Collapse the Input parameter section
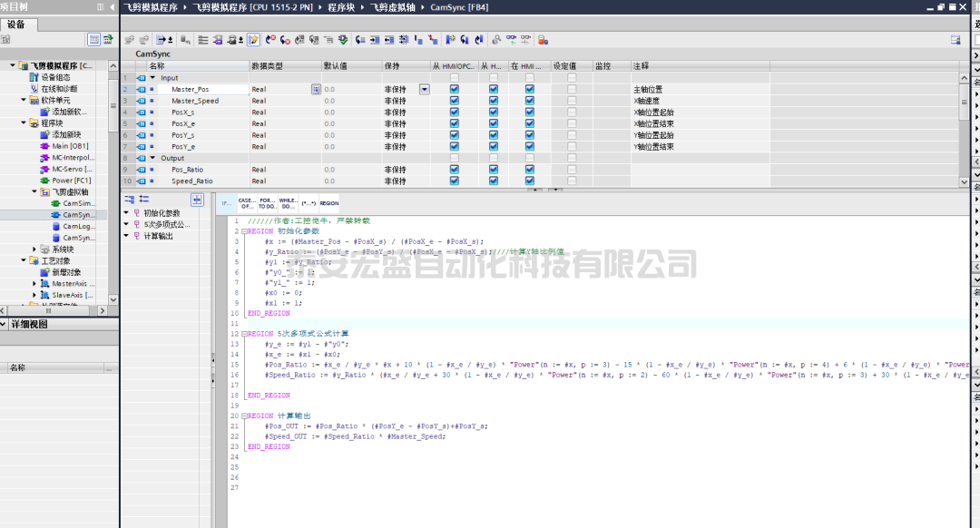 (x=152, y=78)
